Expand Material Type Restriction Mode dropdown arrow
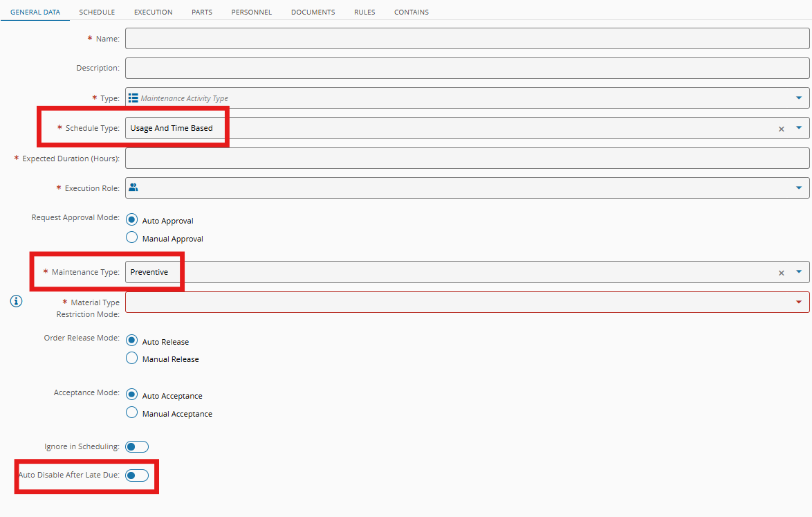 pyautogui.click(x=799, y=302)
